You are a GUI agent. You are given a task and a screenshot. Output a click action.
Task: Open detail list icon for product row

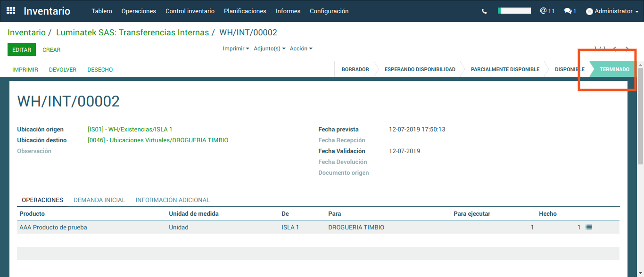588,227
